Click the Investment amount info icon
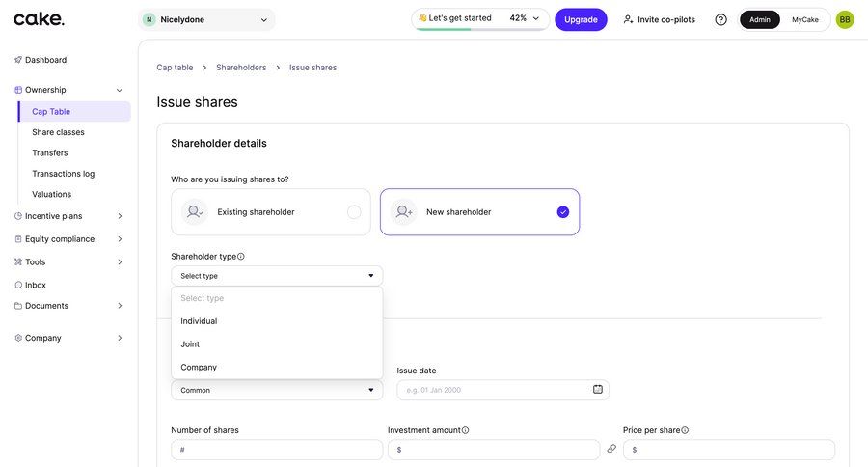The height and width of the screenshot is (467, 868). (x=466, y=430)
